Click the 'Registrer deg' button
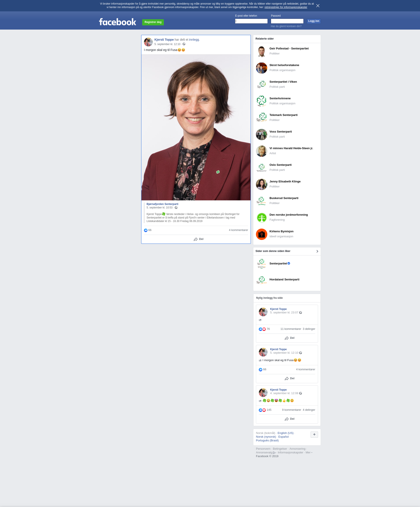The height and width of the screenshot is (507, 420). tap(153, 22)
